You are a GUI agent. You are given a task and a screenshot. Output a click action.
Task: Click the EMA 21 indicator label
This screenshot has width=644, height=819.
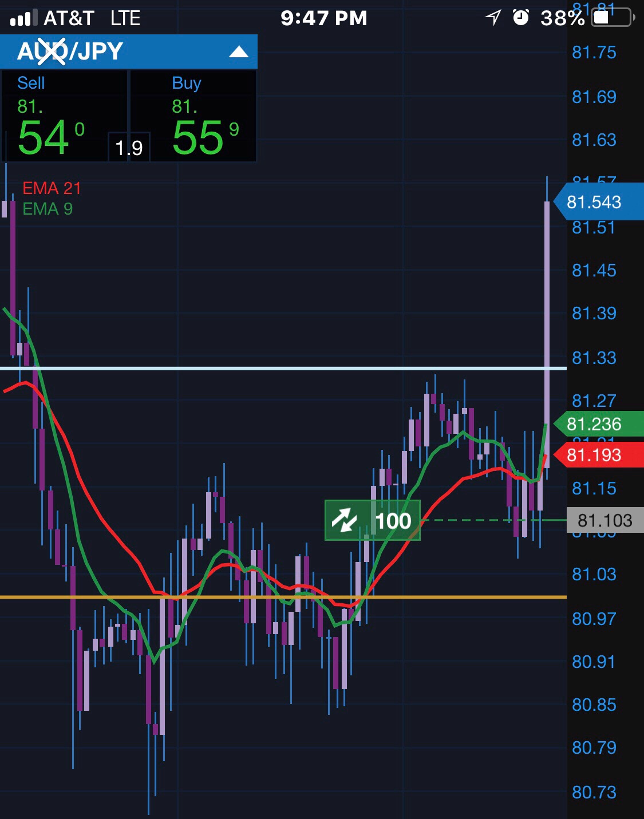click(x=52, y=188)
